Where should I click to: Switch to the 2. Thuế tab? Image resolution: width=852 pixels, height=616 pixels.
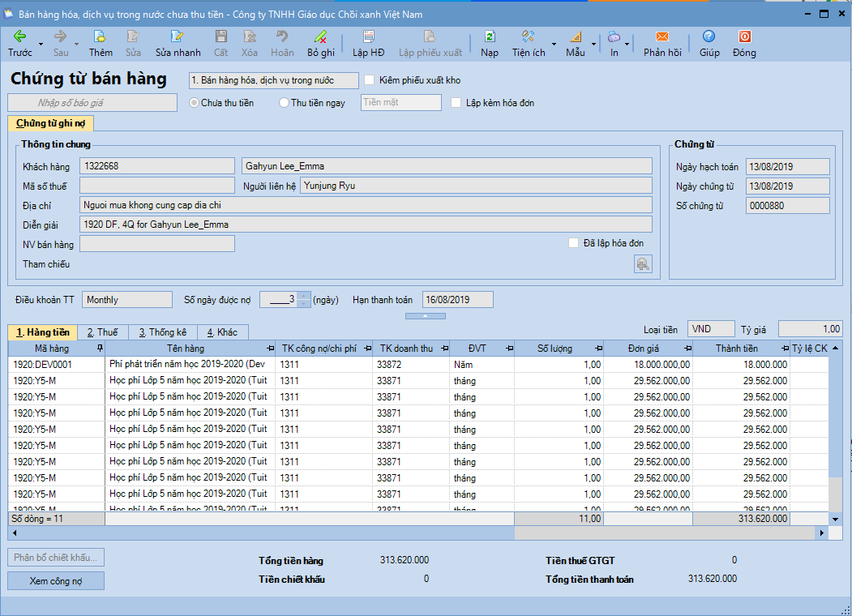pos(102,332)
